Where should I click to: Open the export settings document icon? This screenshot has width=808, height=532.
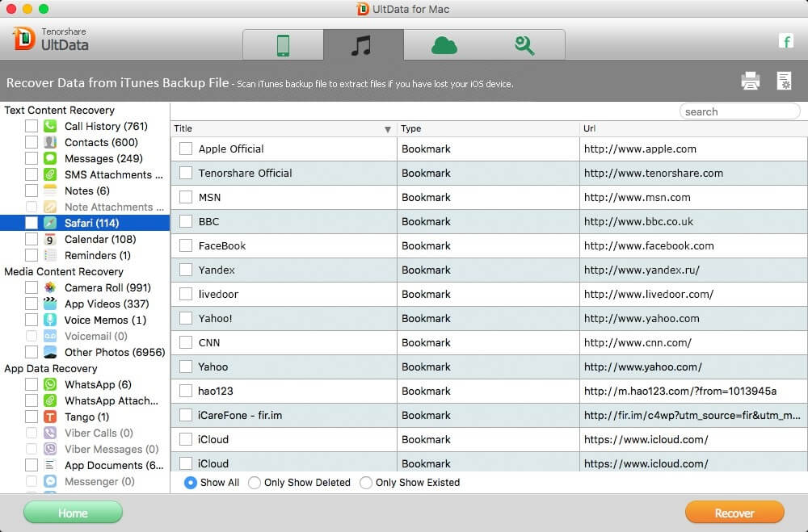(x=785, y=81)
